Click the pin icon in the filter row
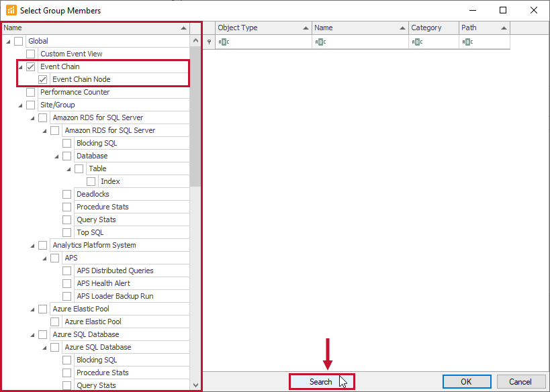Screen dimensions: 550x392 209,42
